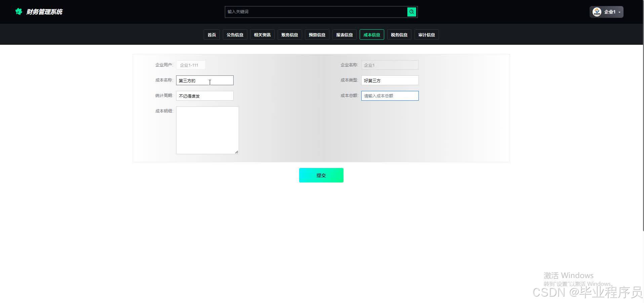Click the 成本明细 label text
644x303 pixels.
pos(164,111)
